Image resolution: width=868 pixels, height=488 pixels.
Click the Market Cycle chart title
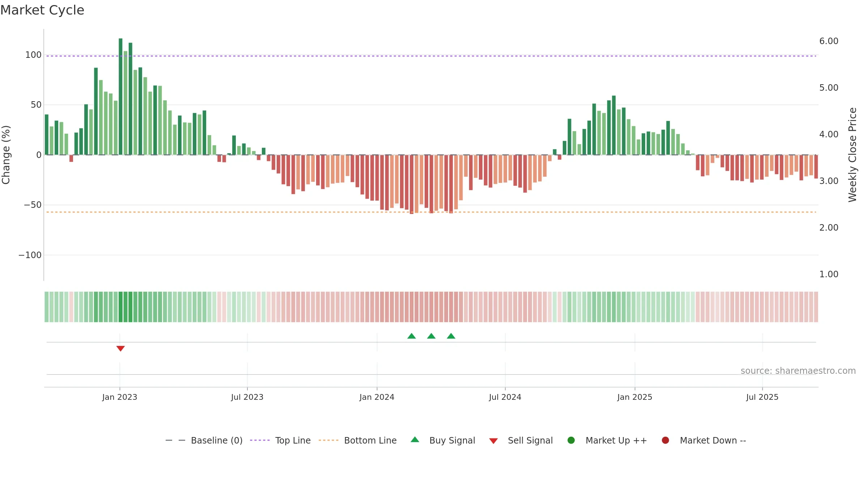click(42, 10)
